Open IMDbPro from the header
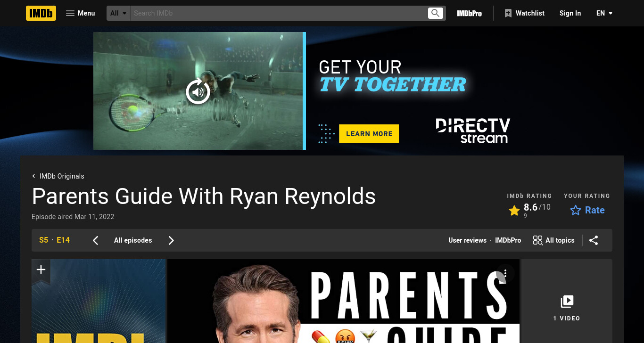The height and width of the screenshot is (343, 644). pos(469,13)
